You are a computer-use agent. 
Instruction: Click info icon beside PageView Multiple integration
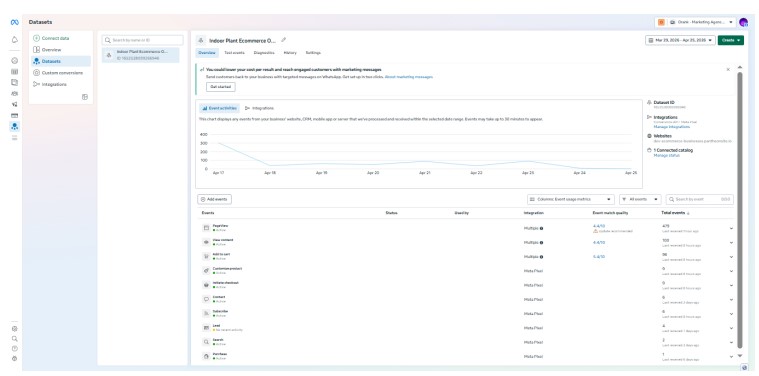[x=541, y=228]
